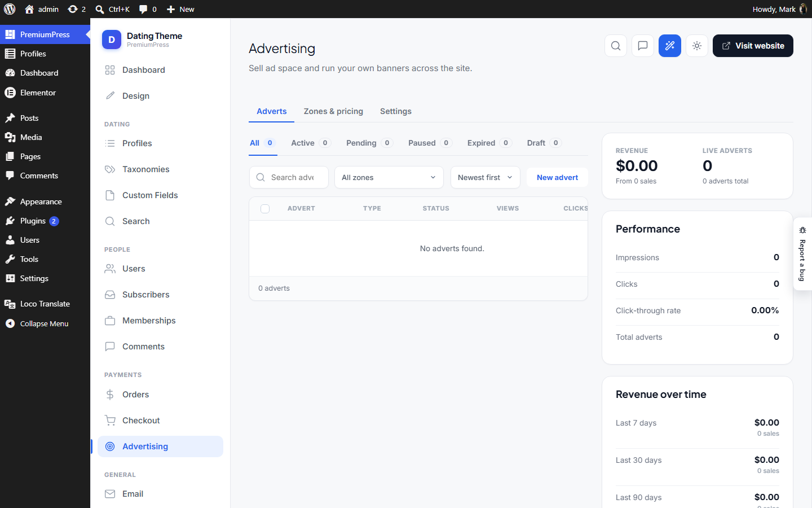Click the New advert button
This screenshot has width=812, height=508.
coord(557,177)
